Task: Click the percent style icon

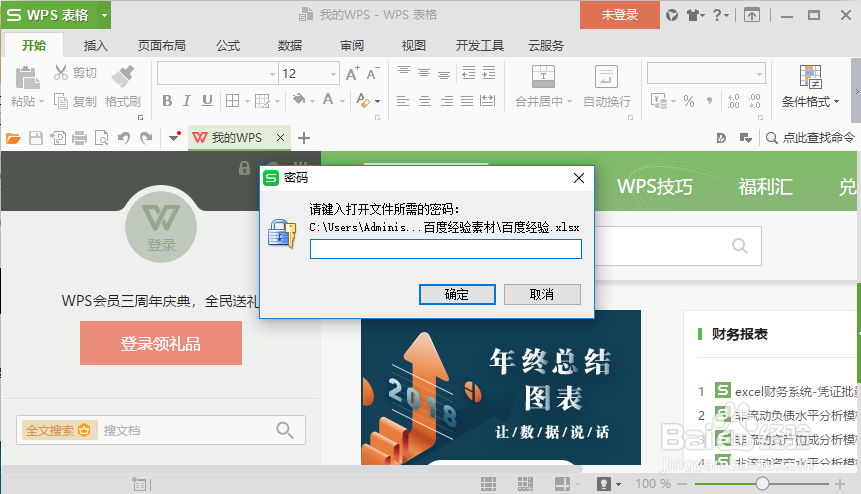Action: (689, 101)
